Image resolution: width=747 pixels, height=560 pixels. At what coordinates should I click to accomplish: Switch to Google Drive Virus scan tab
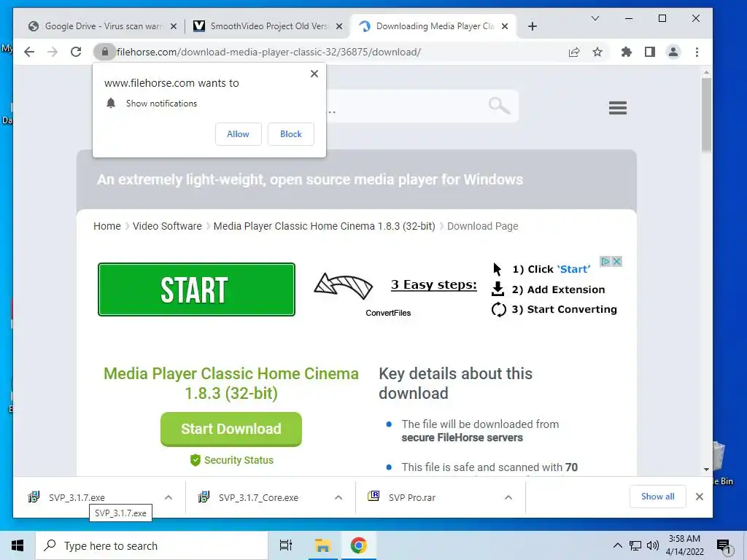click(x=102, y=26)
